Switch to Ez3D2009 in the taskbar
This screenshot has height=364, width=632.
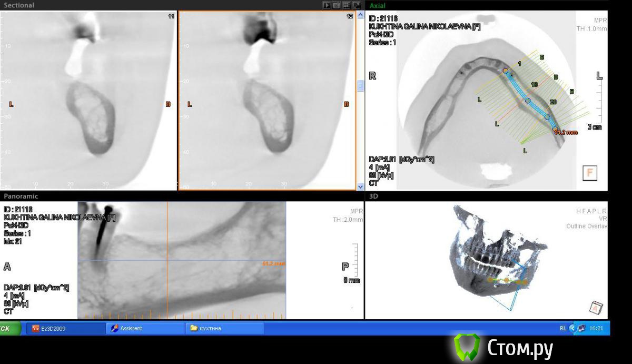click(66, 328)
